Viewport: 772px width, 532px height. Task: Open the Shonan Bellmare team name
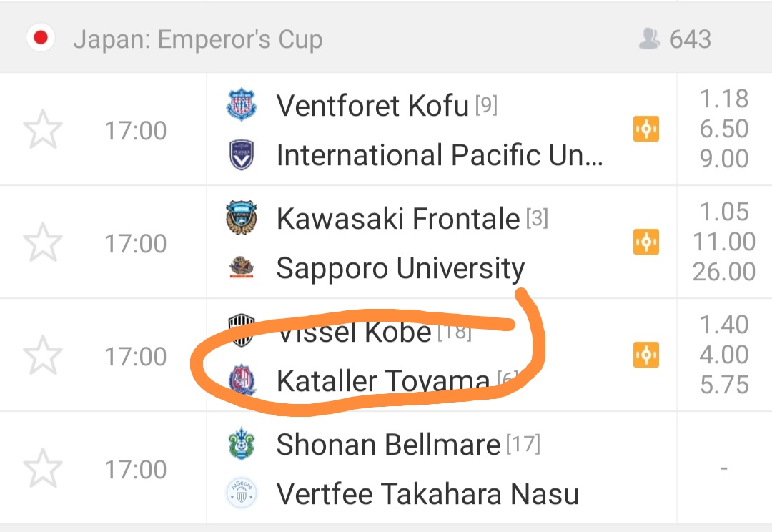pos(388,445)
